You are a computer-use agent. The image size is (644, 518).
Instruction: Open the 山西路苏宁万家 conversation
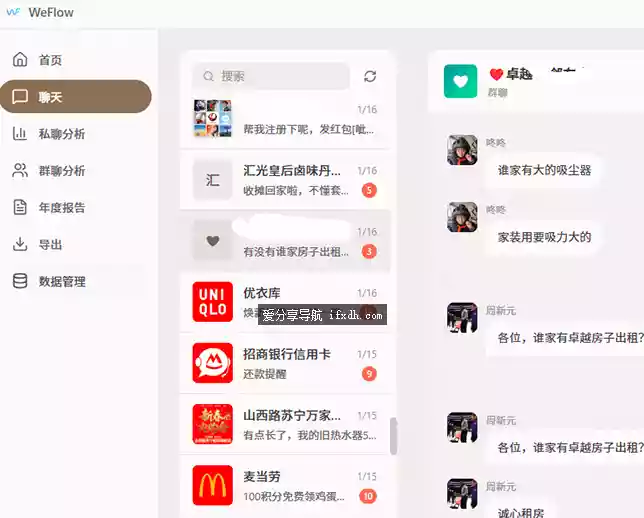coord(285,424)
